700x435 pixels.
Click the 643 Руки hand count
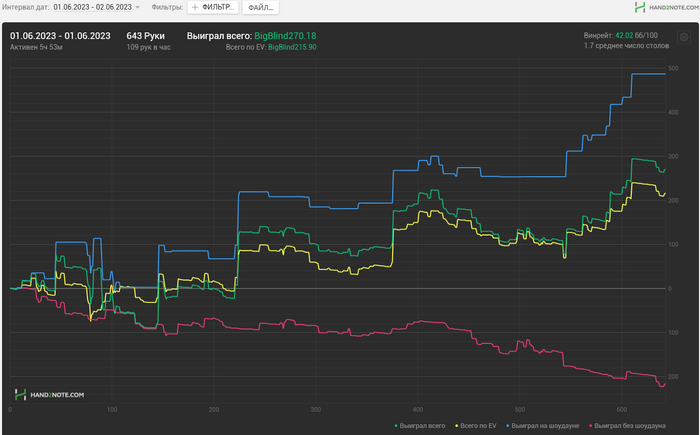146,36
